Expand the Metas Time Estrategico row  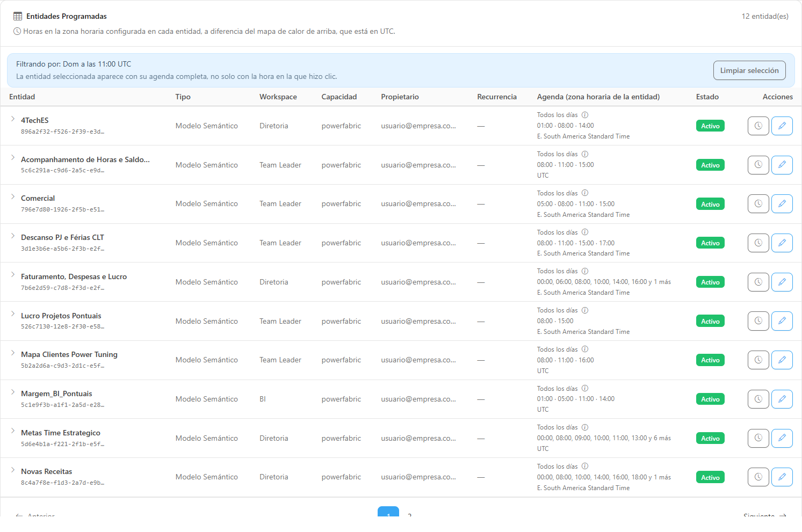tap(13, 431)
